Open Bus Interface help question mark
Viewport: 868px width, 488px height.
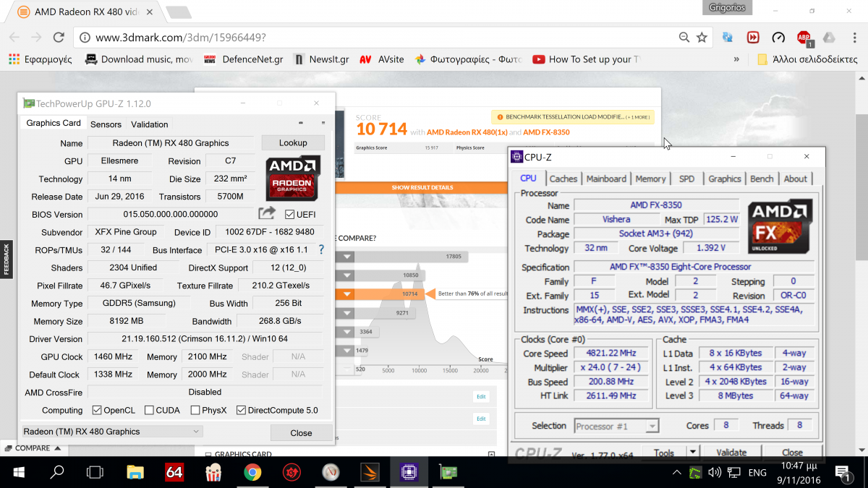pyautogui.click(x=321, y=249)
